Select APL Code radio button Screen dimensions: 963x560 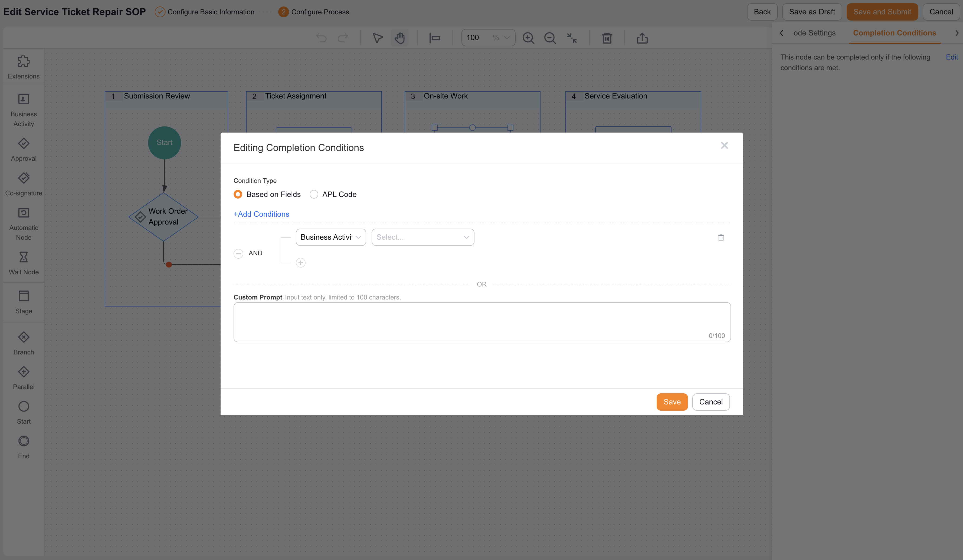(x=314, y=195)
